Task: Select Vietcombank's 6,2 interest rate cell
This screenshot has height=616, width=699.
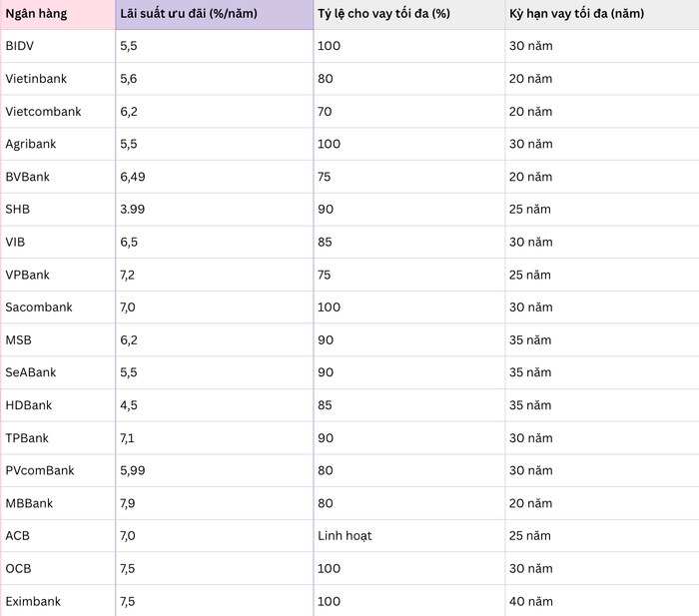Action: coord(215,111)
